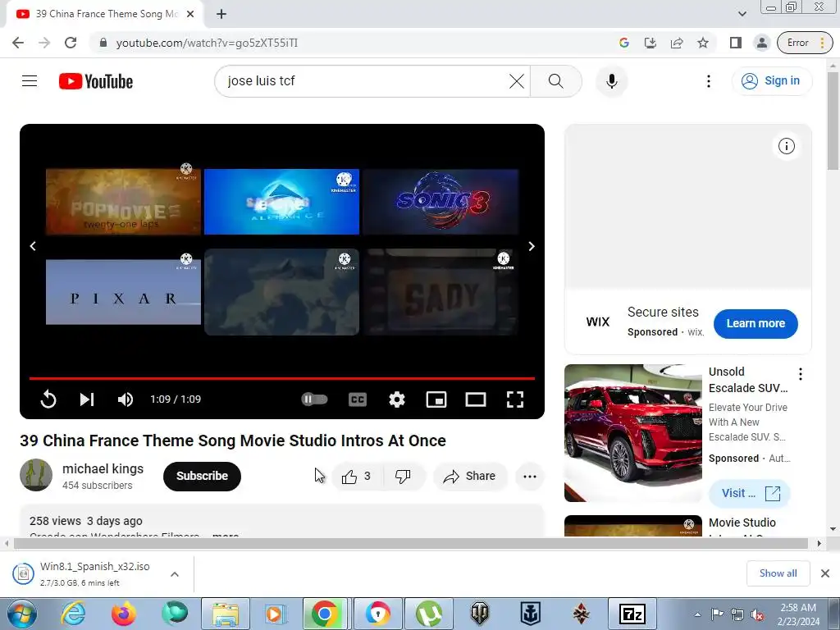Expand the tab search dropdown arrow
Viewport: 840px width, 630px height.
(742, 14)
